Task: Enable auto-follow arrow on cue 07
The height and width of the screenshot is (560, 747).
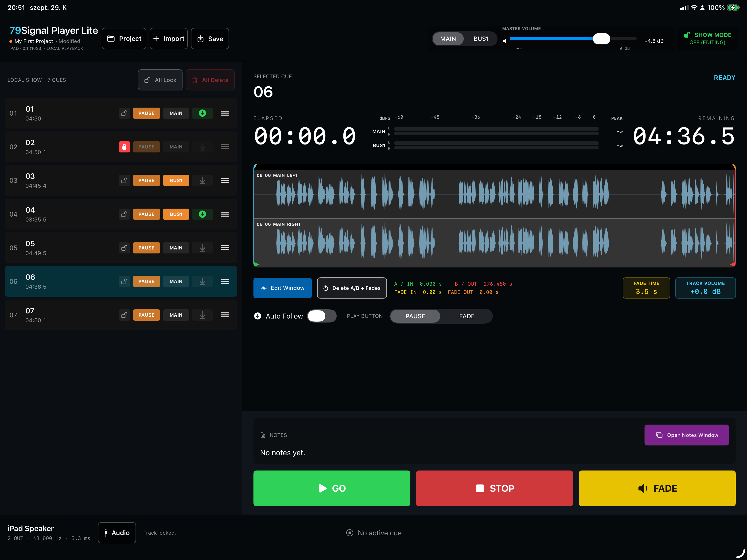Action: 202,315
